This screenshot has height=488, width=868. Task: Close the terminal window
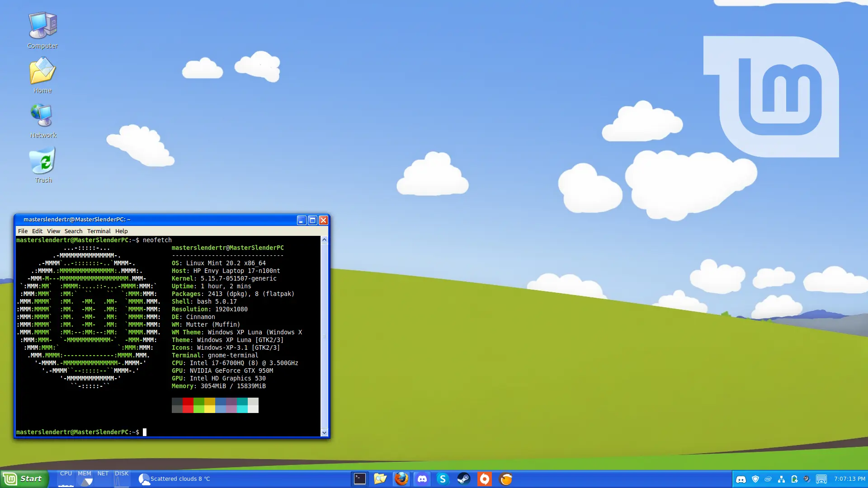[323, 220]
